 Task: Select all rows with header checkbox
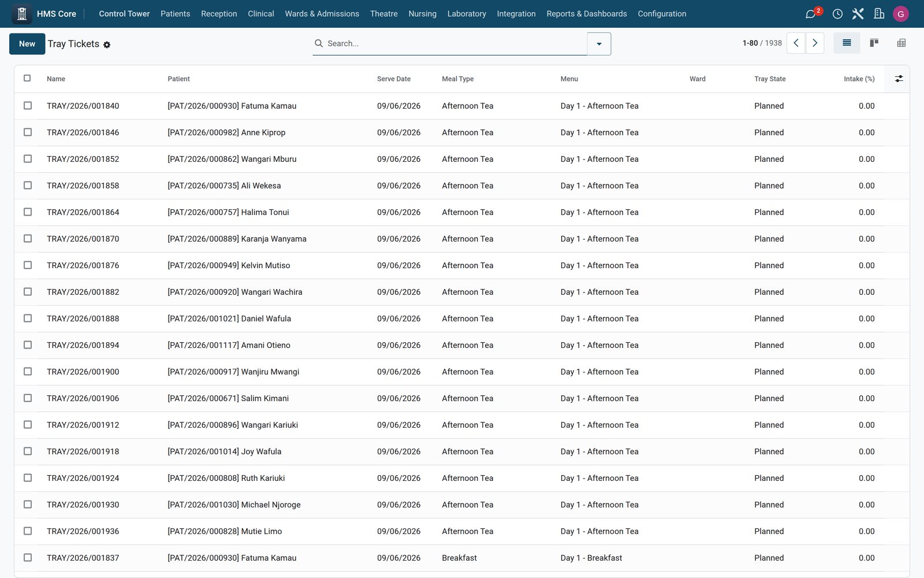click(x=27, y=78)
